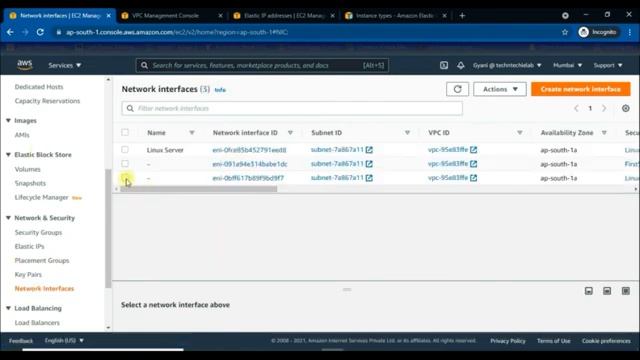Collapse details panel to bottom view icon
Viewport: 640px width, 360px height.
[x=589, y=291]
